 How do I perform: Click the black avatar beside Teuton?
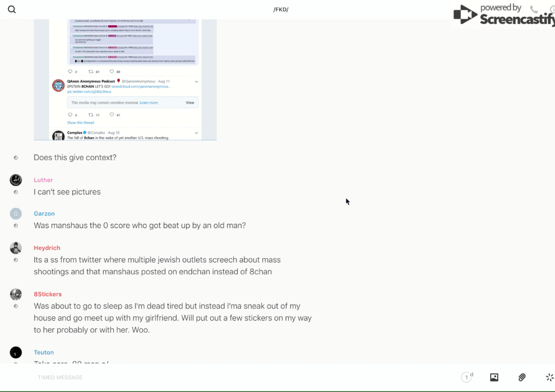(x=16, y=352)
